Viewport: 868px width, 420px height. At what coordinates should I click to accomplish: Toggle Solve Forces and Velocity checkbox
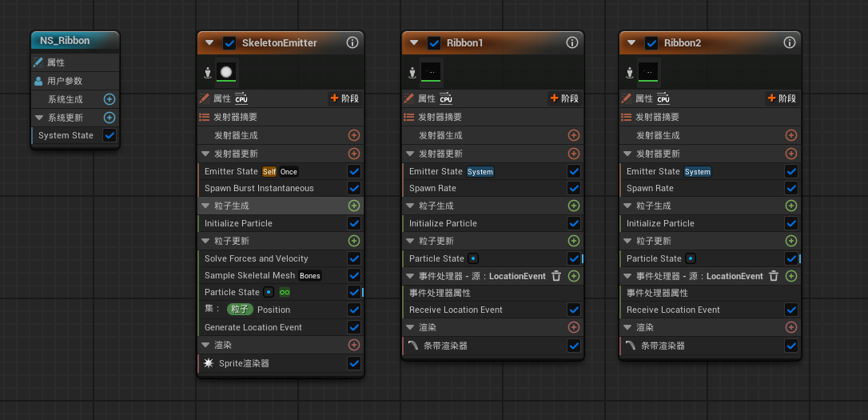(354, 258)
